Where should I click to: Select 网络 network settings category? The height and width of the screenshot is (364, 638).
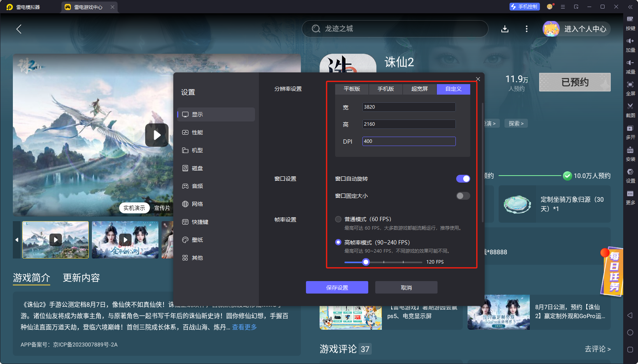pyautogui.click(x=216, y=204)
